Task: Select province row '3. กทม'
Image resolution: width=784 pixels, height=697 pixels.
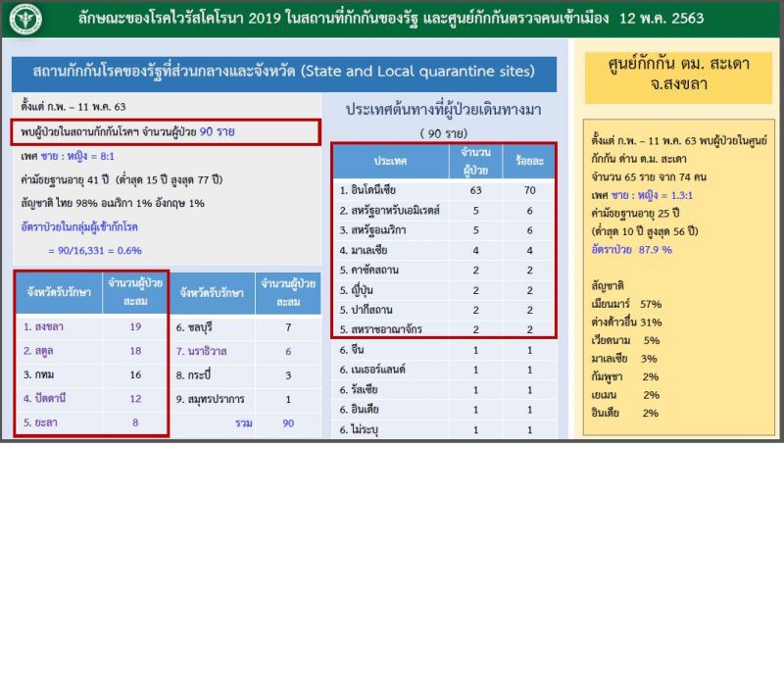Action: click(91, 374)
